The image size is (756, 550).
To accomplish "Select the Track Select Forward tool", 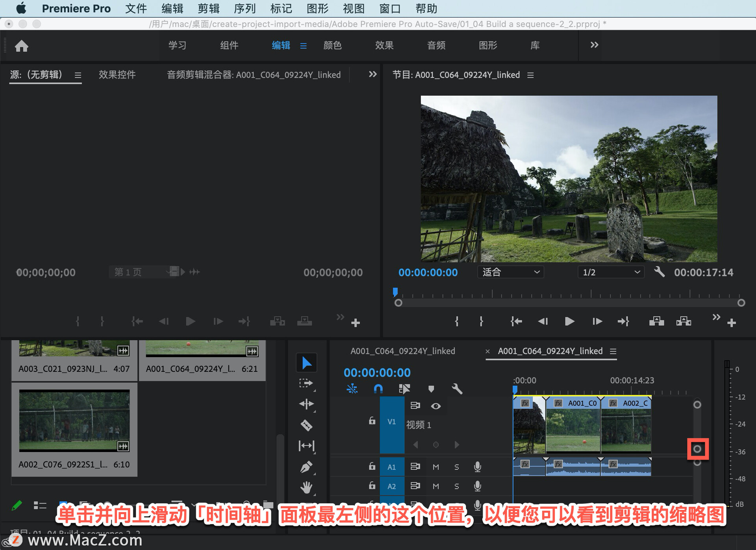I will pos(306,383).
